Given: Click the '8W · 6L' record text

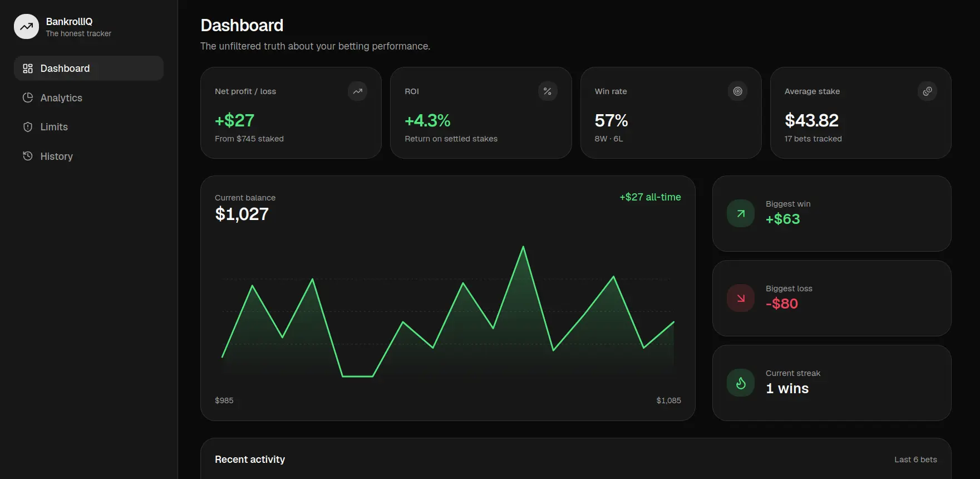Looking at the screenshot, I should click(x=609, y=139).
